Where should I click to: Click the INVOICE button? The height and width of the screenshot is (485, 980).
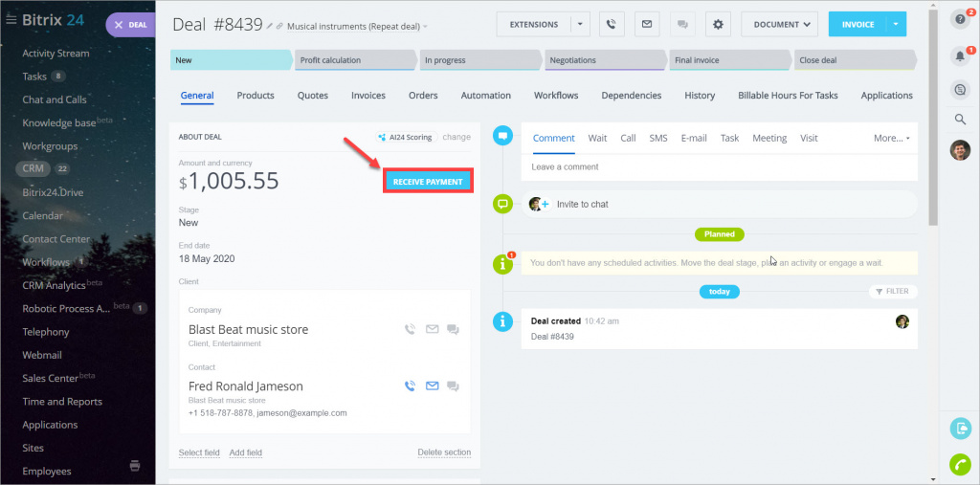point(857,24)
